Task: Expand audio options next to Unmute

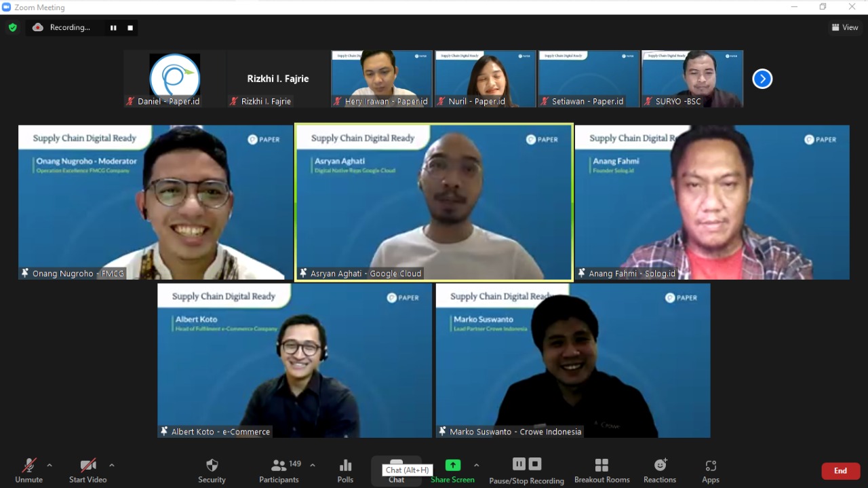Action: 49,467
